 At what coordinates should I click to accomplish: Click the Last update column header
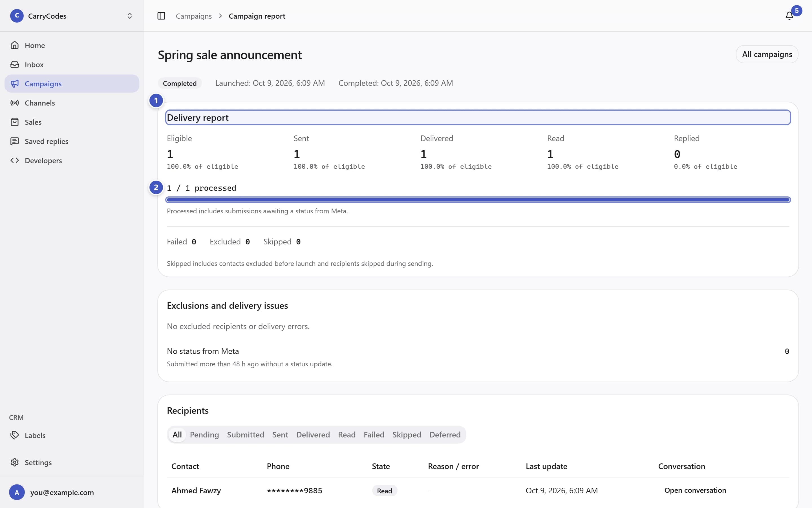click(546, 466)
